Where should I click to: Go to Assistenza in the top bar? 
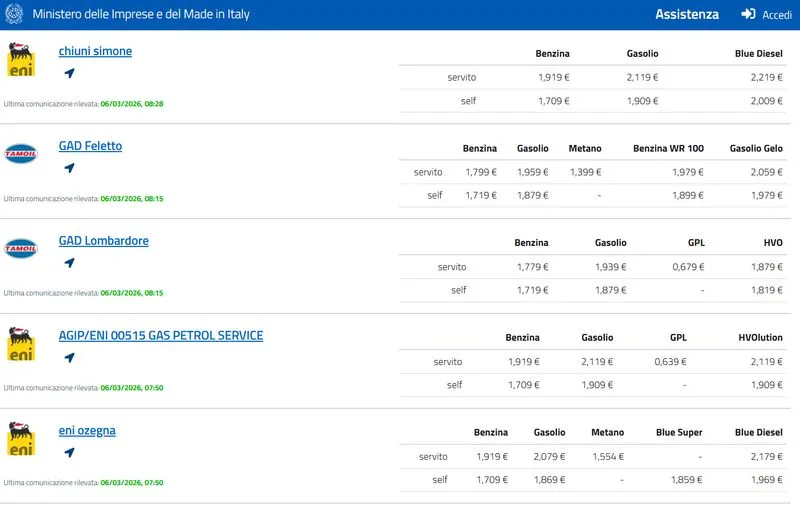[x=687, y=15]
